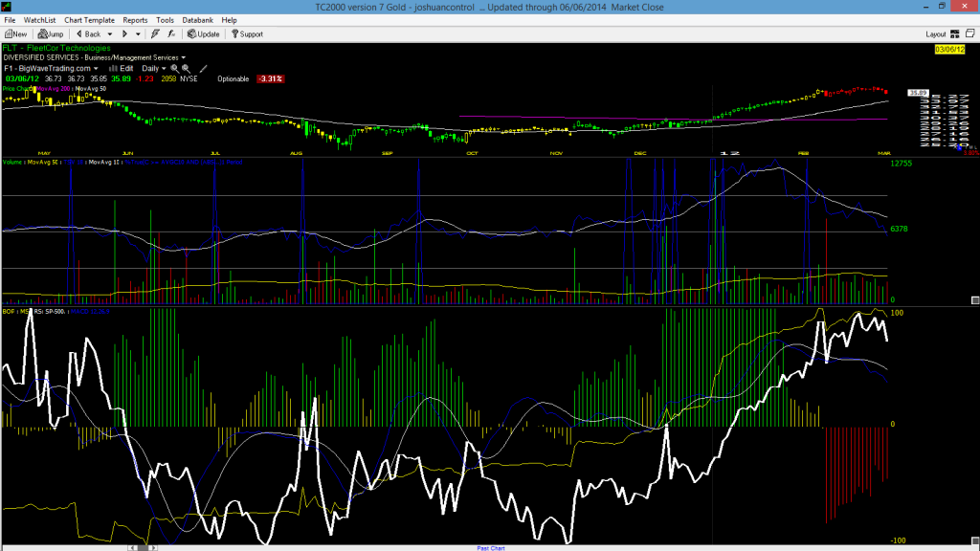Expand the Business/Management Services industry dropdown

183,57
